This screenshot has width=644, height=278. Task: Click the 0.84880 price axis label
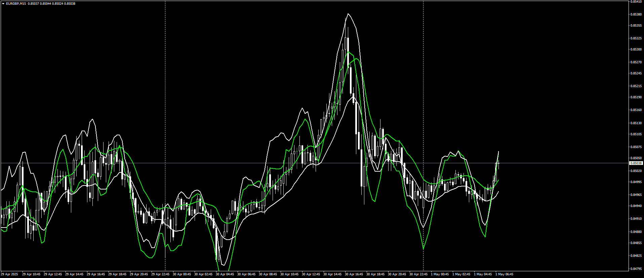tap(636, 232)
